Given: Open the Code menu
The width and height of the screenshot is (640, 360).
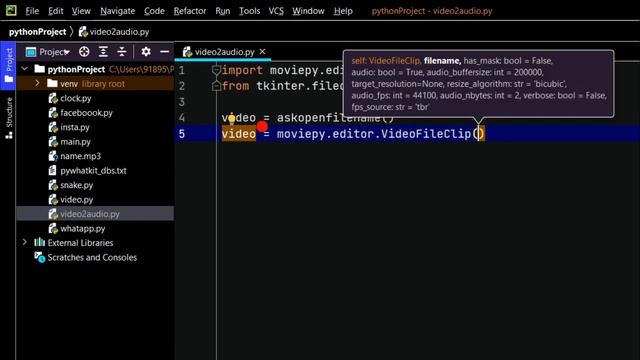Looking at the screenshot, I should 154,11.
